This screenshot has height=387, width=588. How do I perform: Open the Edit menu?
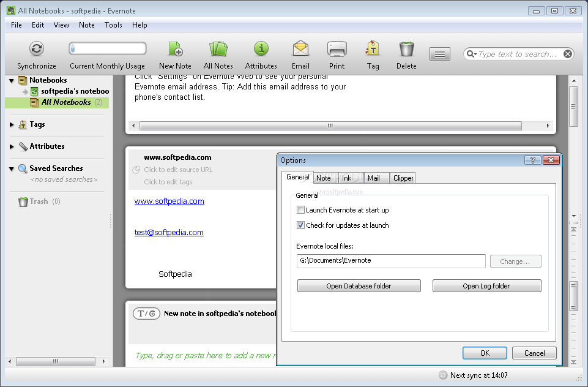point(38,25)
